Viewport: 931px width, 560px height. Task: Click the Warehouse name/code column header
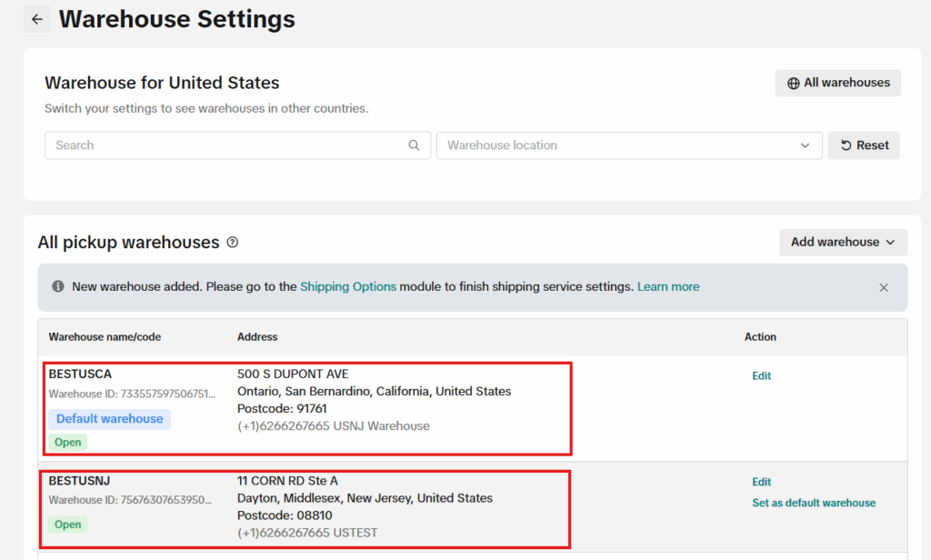pyautogui.click(x=105, y=337)
